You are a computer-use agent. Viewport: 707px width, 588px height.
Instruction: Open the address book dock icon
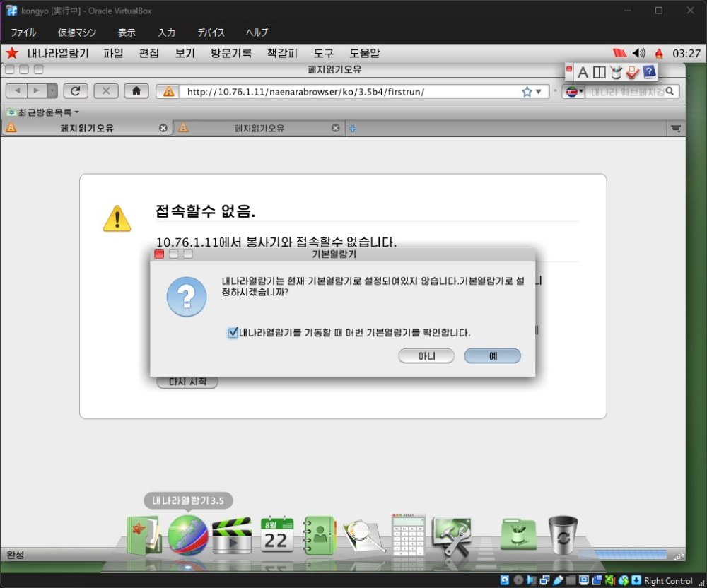(x=320, y=535)
